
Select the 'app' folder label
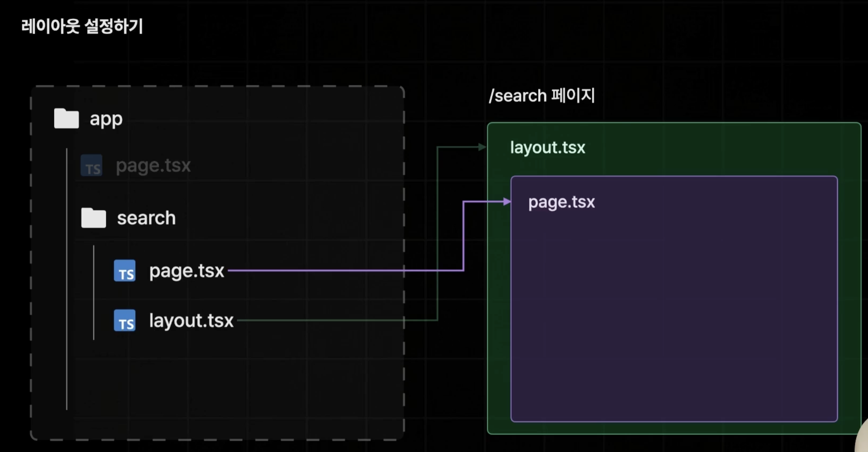106,120
